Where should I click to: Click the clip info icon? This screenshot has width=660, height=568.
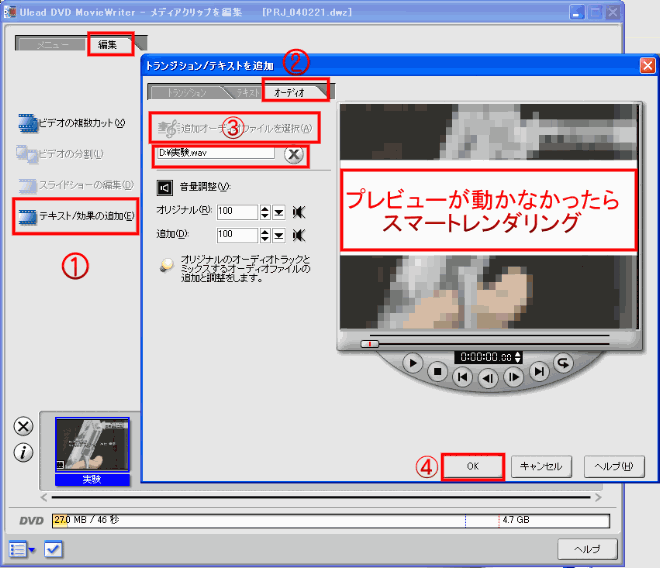click(23, 452)
